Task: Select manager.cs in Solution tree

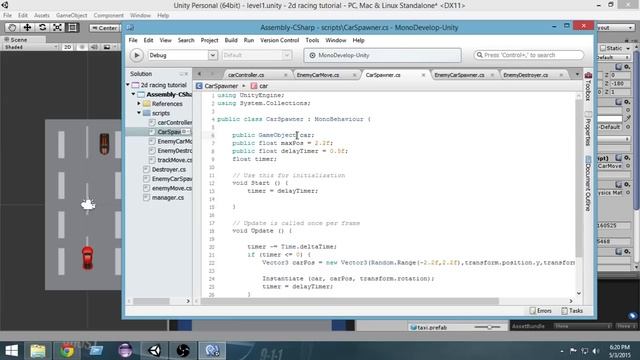Action: pos(168,198)
